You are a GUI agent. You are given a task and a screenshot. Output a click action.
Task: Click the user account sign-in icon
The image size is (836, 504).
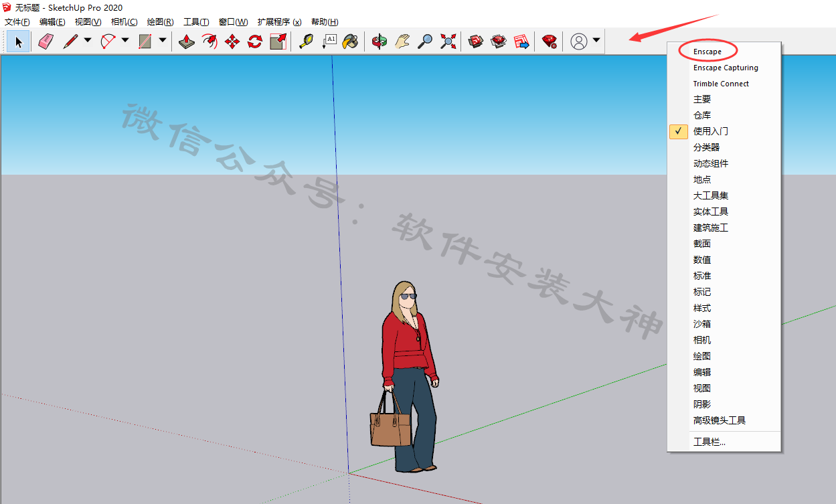tap(578, 41)
